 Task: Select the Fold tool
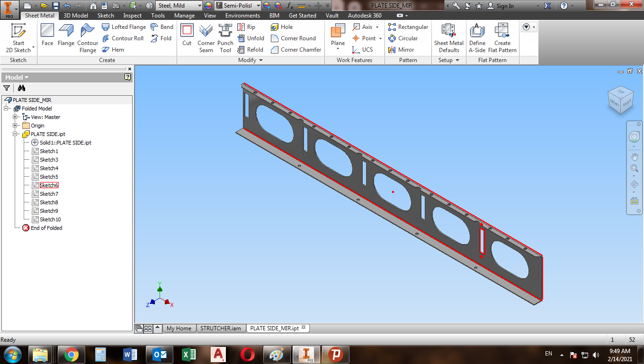click(x=161, y=38)
